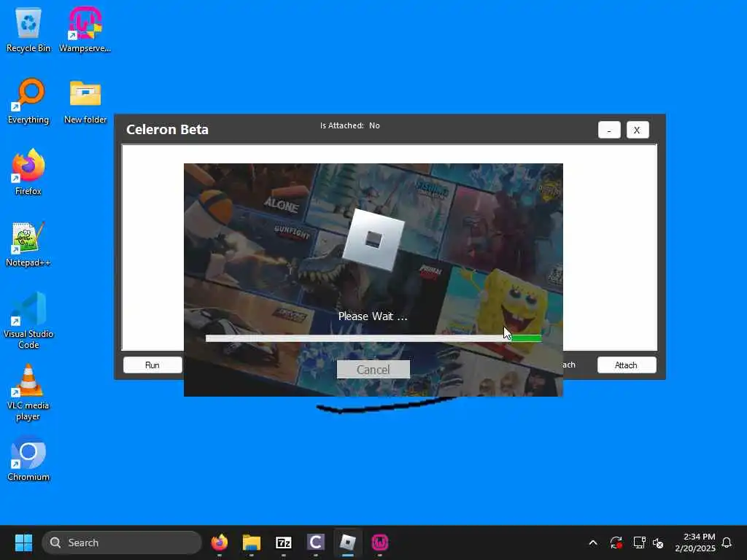Click Firefox icon in the taskbar
747x560 pixels.
(x=220, y=542)
